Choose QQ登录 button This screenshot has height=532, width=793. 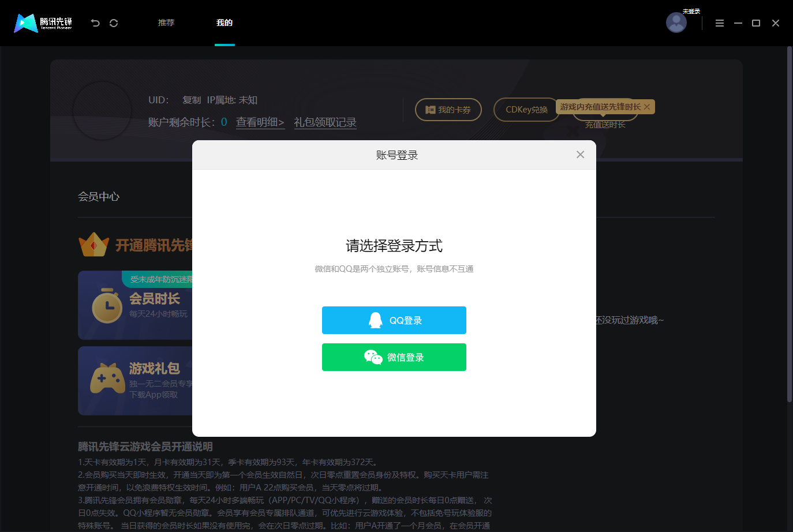[394, 320]
